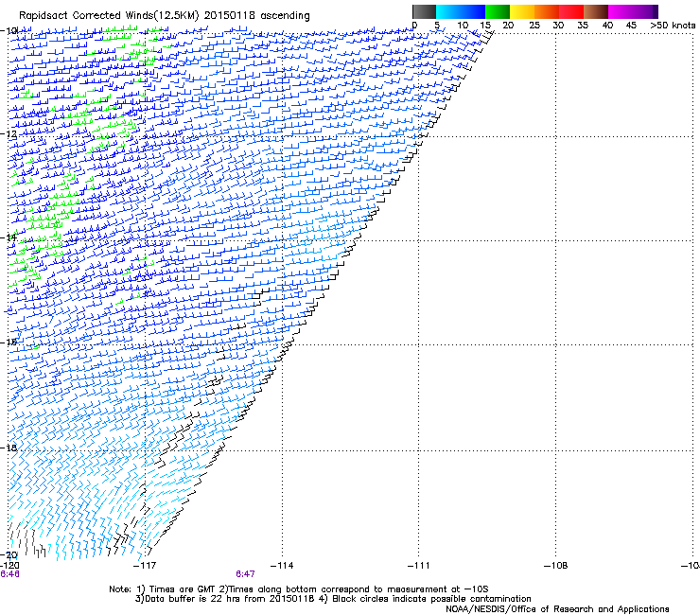Click the brown 35-40 knots color swatch
The image size is (700, 615).
click(596, 11)
